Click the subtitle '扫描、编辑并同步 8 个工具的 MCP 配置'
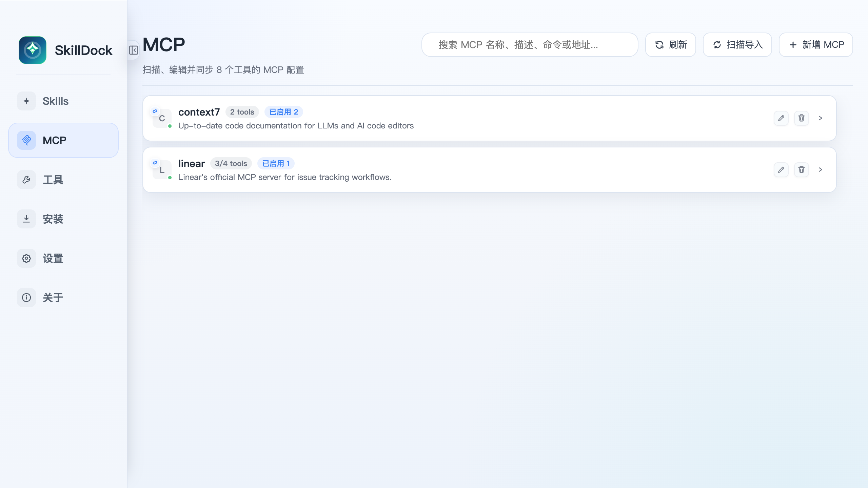The image size is (868, 488). [223, 70]
